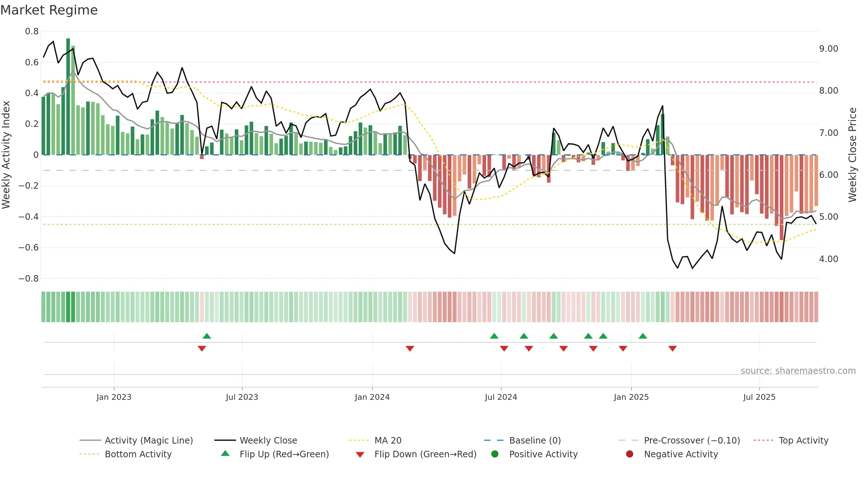Viewport: 868px width, 488px height.
Task: Toggle the Bottom Activity legend entry
Action: (125, 454)
